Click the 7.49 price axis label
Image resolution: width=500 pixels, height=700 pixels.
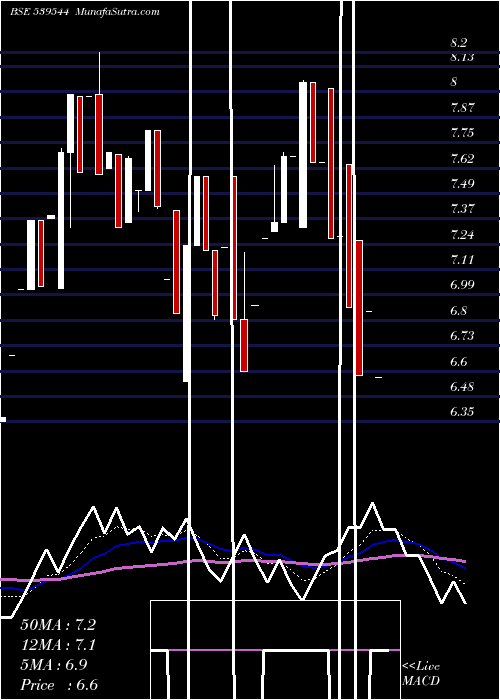(x=462, y=183)
